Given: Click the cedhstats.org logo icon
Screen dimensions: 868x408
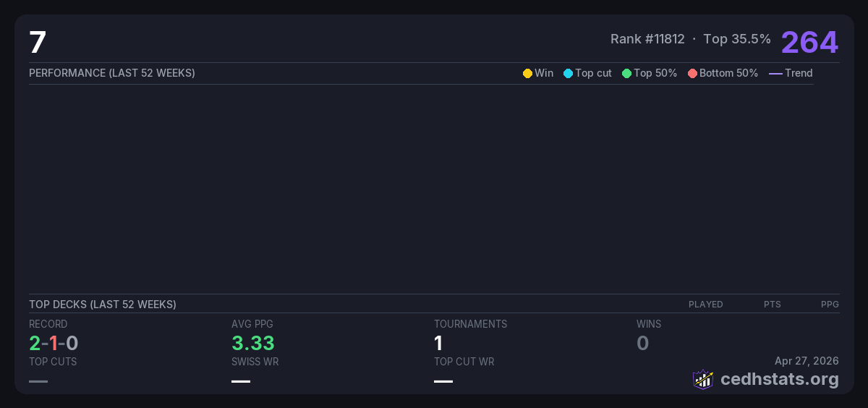Looking at the screenshot, I should (x=703, y=379).
